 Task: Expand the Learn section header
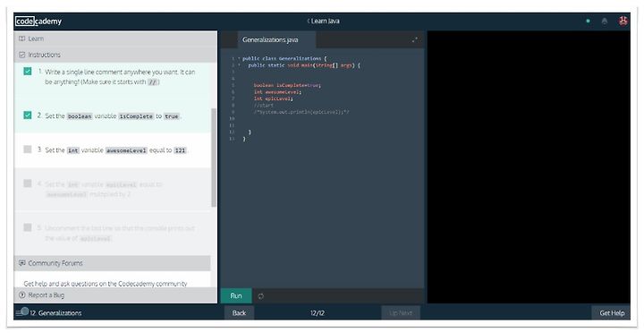pyautogui.click(x=115, y=38)
